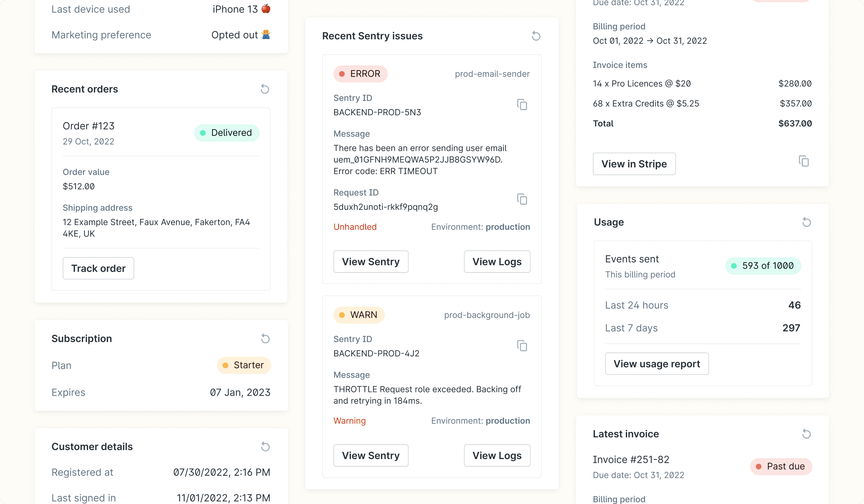Refresh the Customer details panel
The height and width of the screenshot is (504, 864).
(265, 447)
